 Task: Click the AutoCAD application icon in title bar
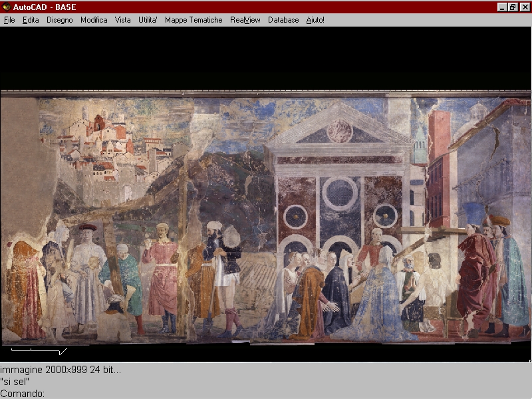coord(6,7)
